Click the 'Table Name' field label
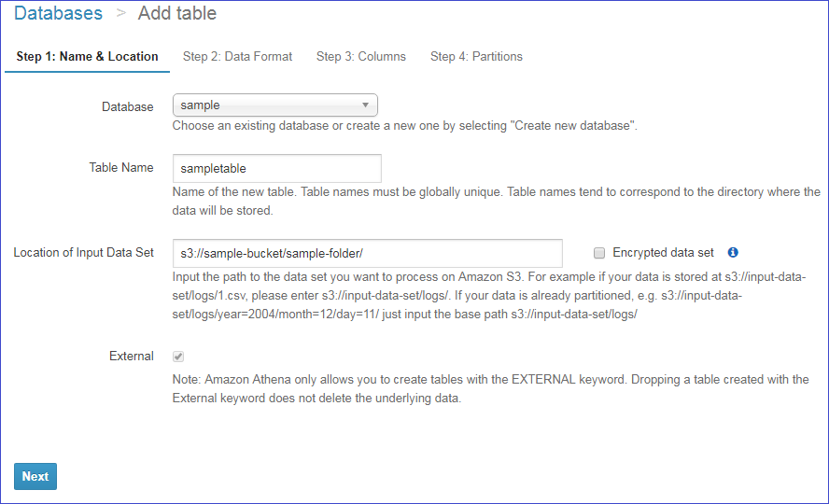The width and height of the screenshot is (829, 504). click(121, 168)
